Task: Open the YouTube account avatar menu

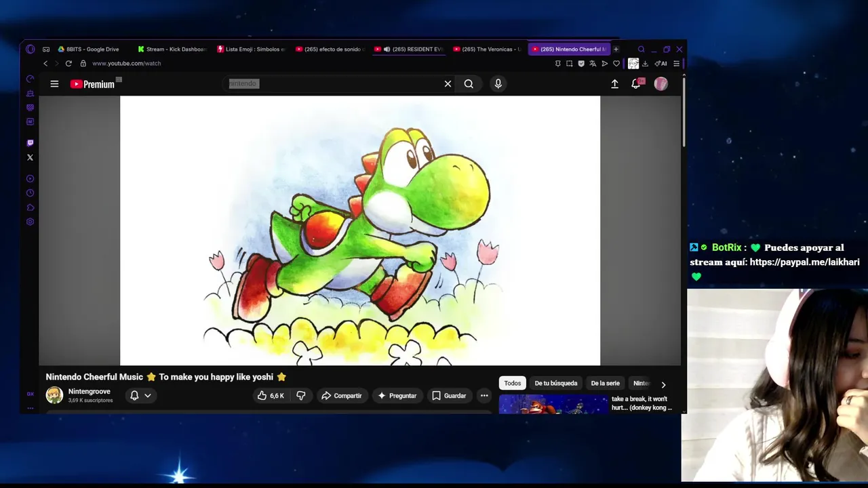Action: (x=660, y=84)
